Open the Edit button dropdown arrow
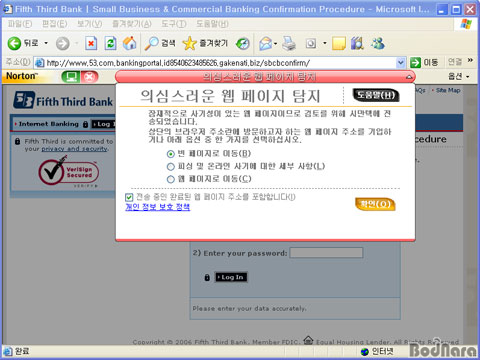This screenshot has width=480, height=360. (x=324, y=44)
